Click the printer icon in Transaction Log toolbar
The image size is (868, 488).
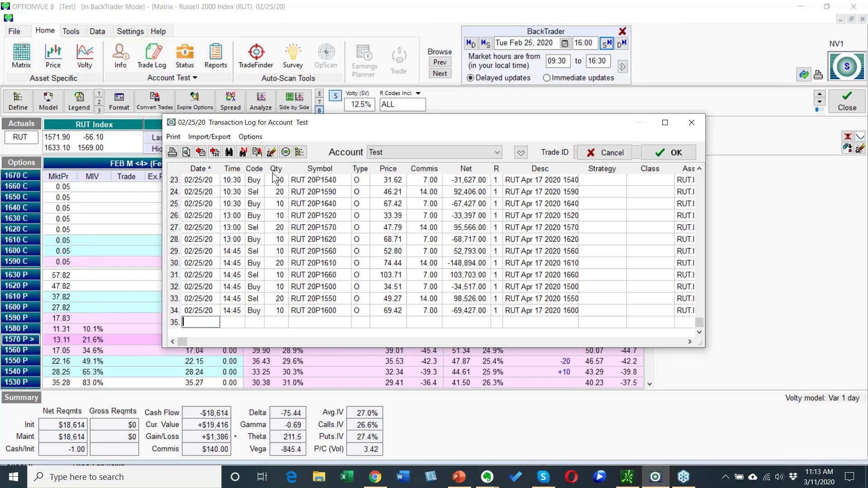coord(172,152)
